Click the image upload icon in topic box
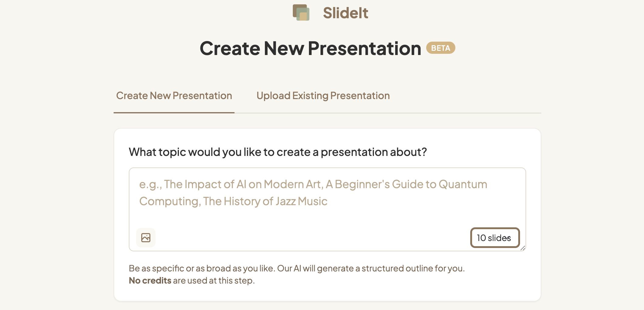This screenshot has height=310, width=644. click(146, 238)
